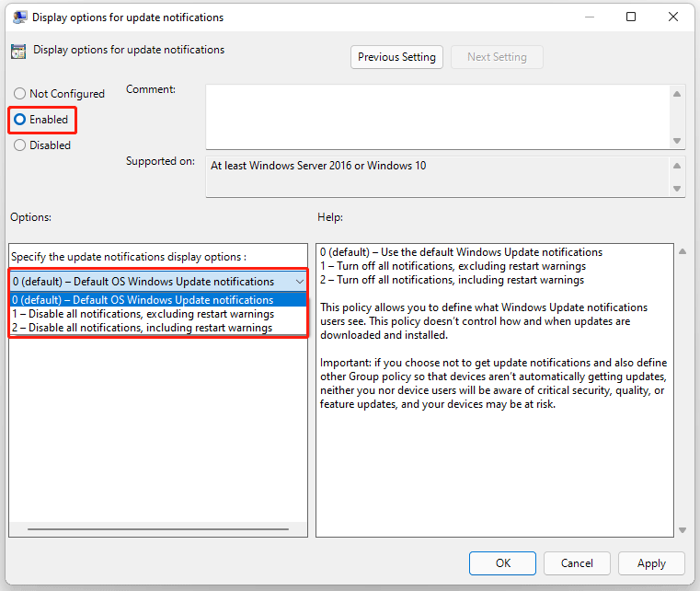Close the Display options dialog
The image size is (700, 591).
672,17
